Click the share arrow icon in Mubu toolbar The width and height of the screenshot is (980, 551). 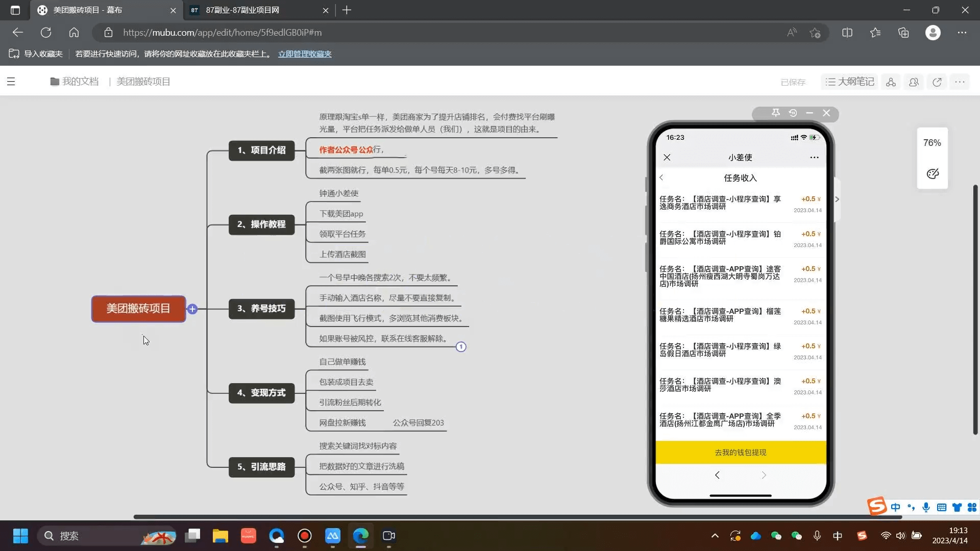(x=937, y=82)
